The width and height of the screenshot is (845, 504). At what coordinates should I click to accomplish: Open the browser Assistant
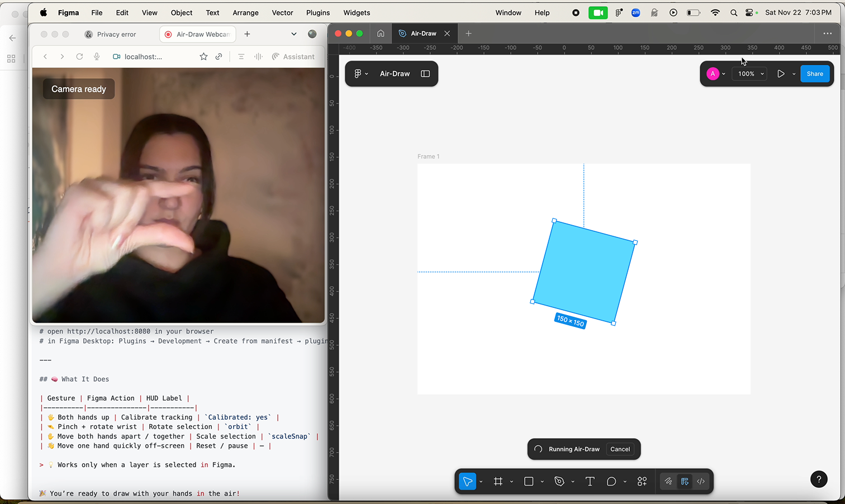coord(293,56)
